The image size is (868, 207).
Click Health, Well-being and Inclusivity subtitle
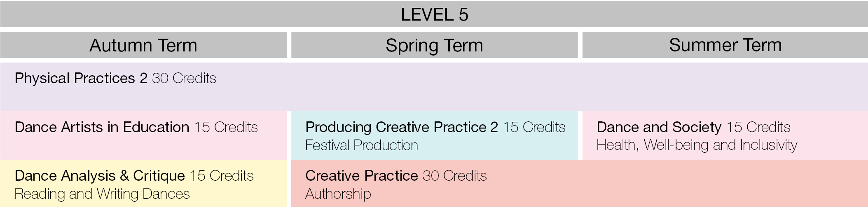pos(697,145)
